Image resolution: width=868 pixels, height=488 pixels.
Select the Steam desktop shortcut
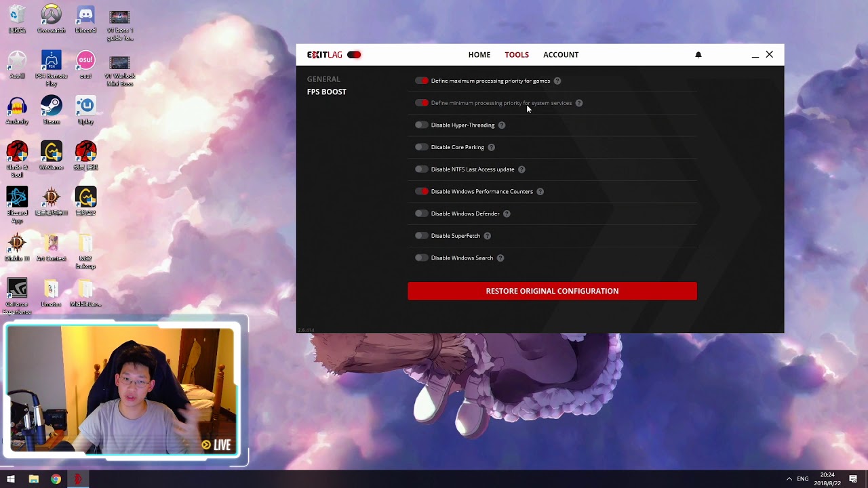tap(51, 110)
